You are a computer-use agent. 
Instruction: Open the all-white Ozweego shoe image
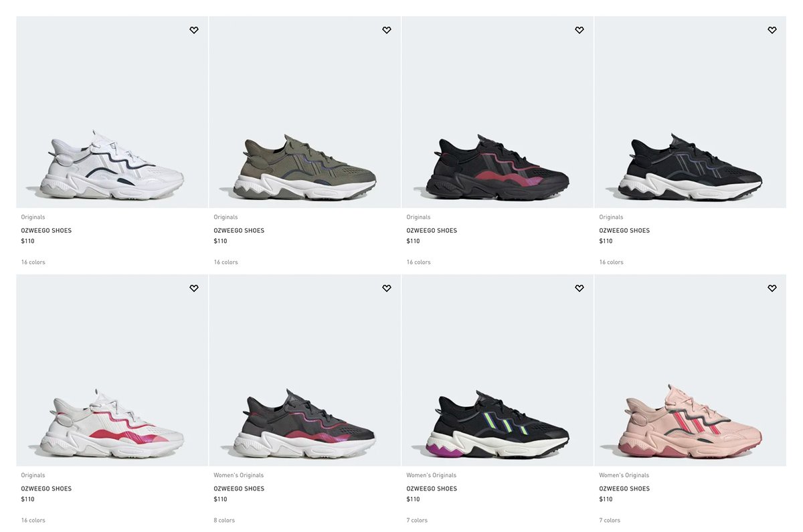112,112
